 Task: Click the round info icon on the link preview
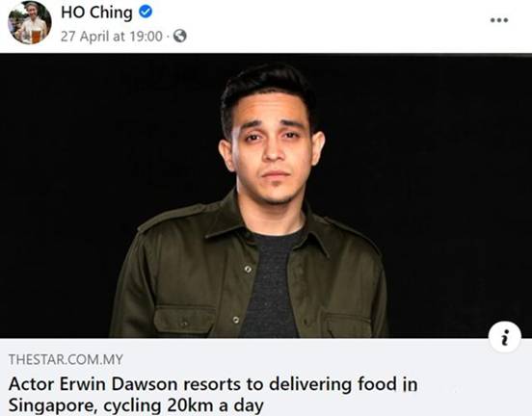coord(505,337)
